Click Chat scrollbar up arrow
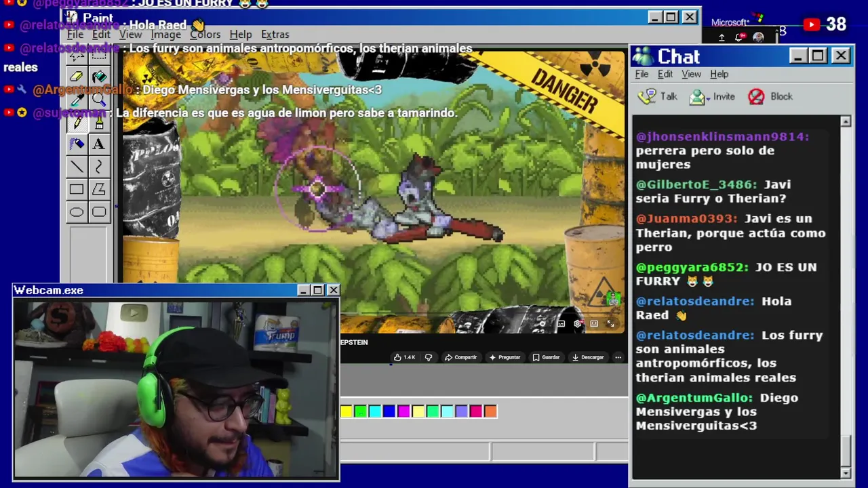868x488 pixels. (x=846, y=122)
